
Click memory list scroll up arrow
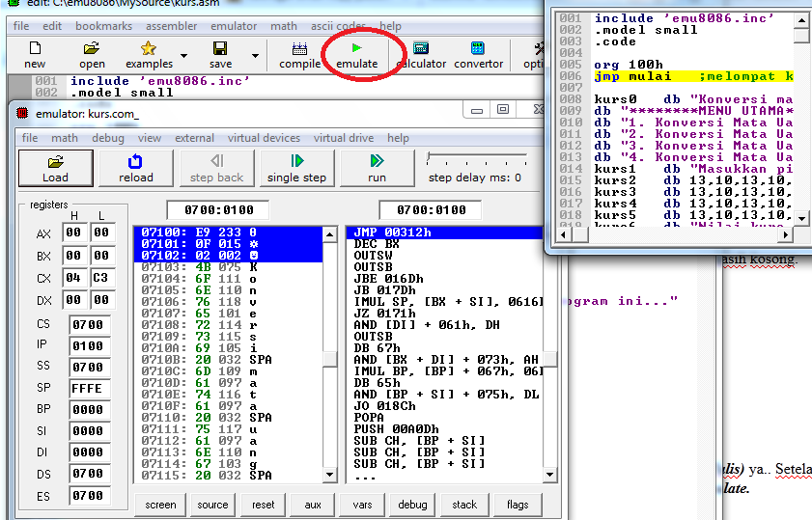[x=329, y=234]
